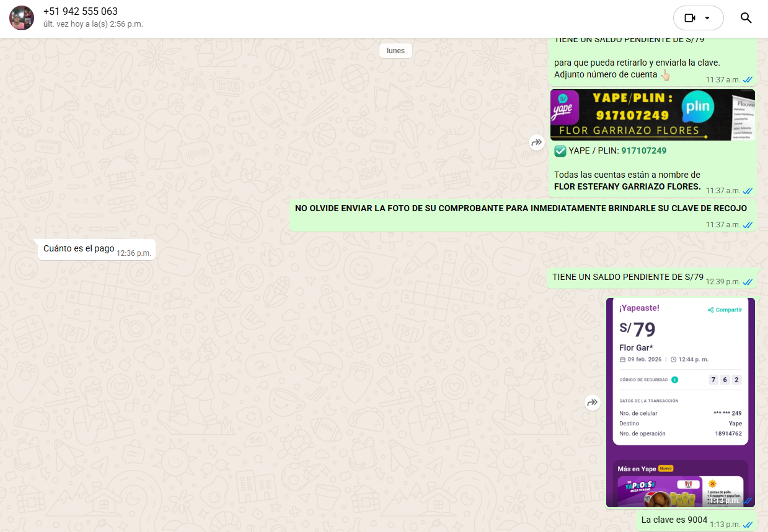Click read-receipt checkmarks on 12:39 message

coord(748,282)
